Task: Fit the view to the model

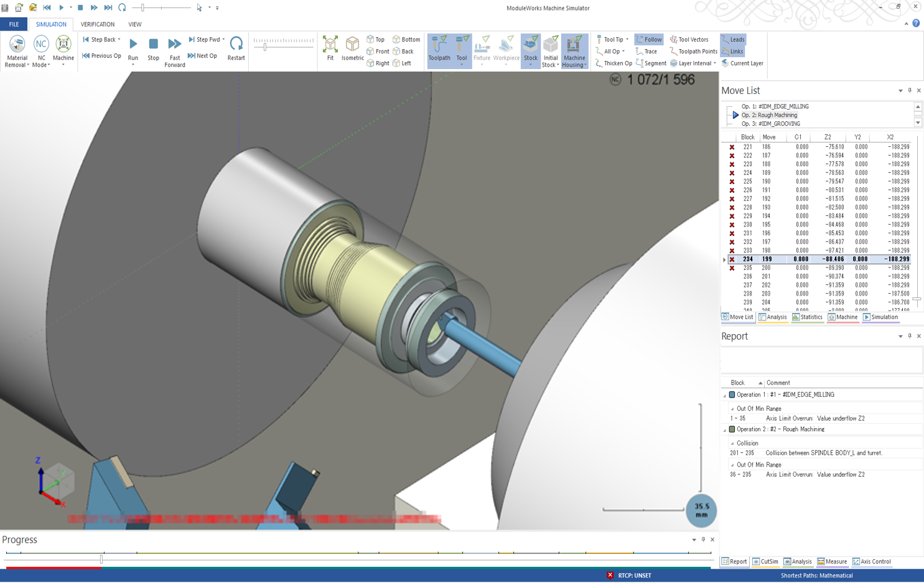Action: (330, 45)
